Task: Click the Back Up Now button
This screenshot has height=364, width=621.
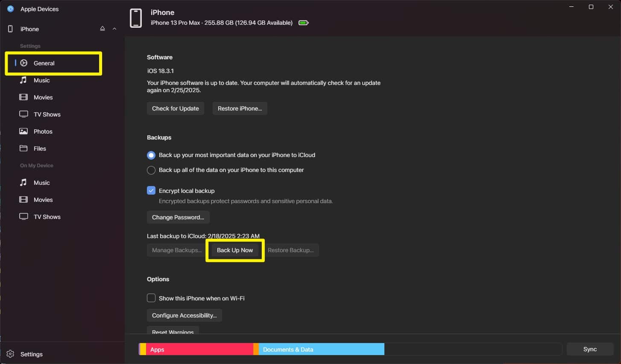Action: coord(235,250)
